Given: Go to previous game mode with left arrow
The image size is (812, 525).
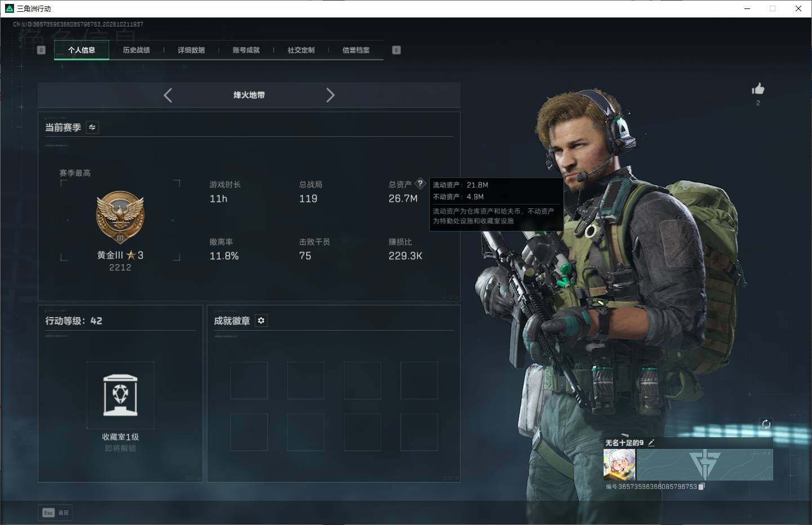Looking at the screenshot, I should click(168, 95).
